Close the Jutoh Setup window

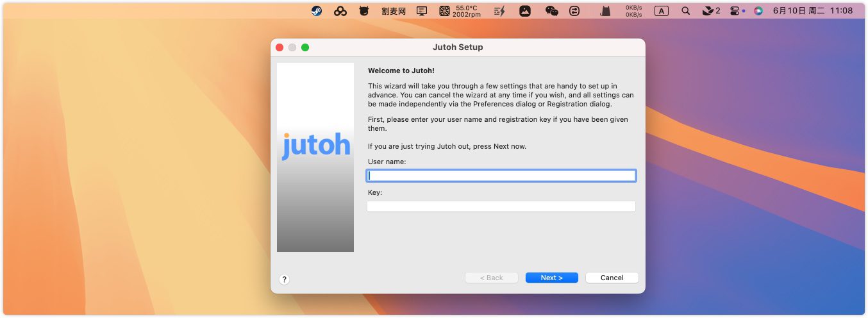pos(280,47)
